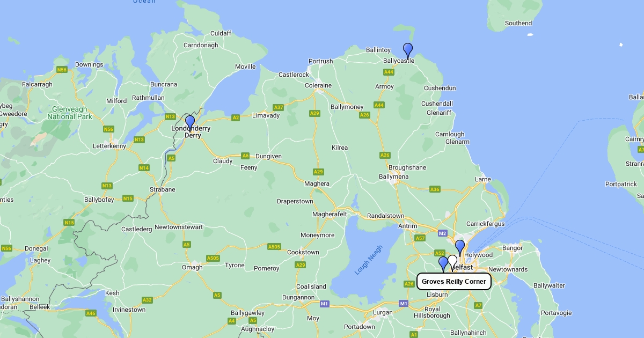The width and height of the screenshot is (644, 338).
Task: Click the Coleraine town label
Action: 318,85
